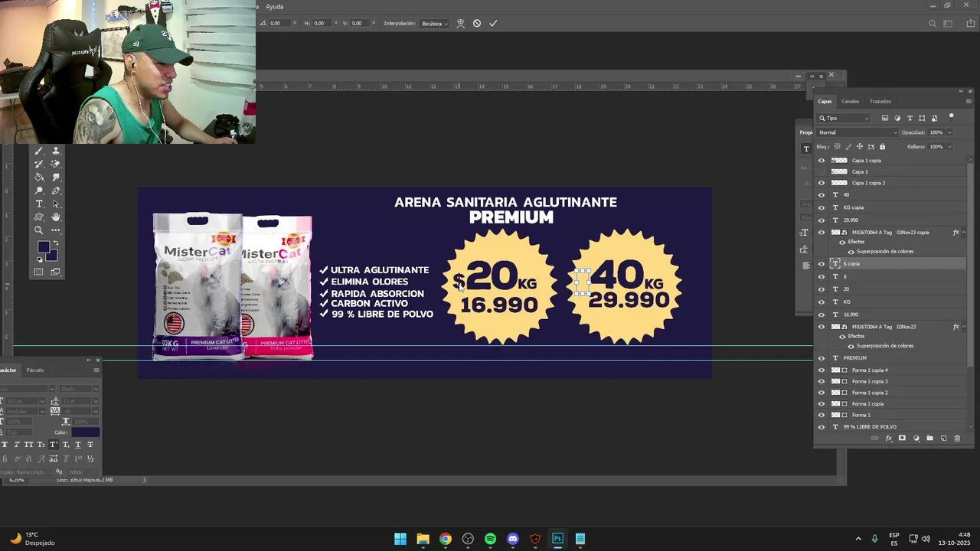Hide the PREMIUM text layer

(x=822, y=358)
